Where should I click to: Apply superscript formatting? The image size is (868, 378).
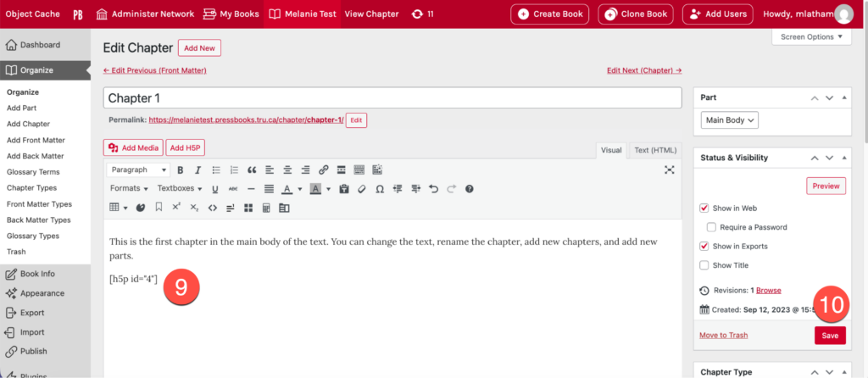pyautogui.click(x=176, y=207)
